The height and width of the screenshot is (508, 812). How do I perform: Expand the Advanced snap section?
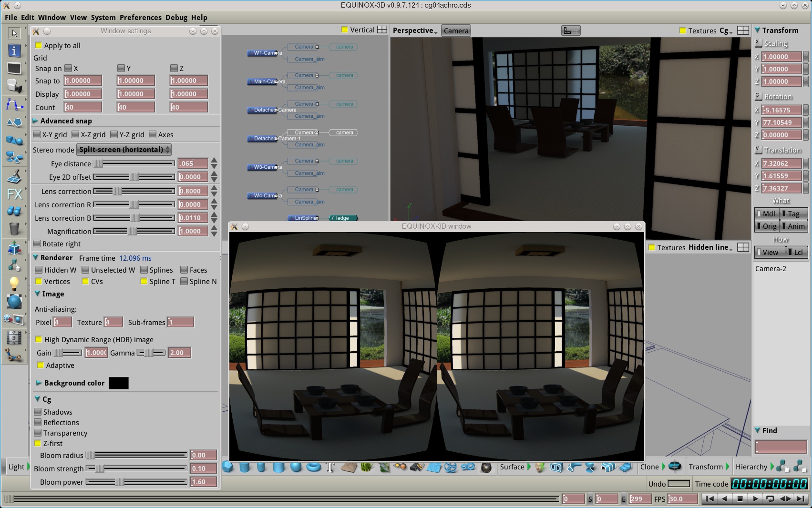click(36, 121)
